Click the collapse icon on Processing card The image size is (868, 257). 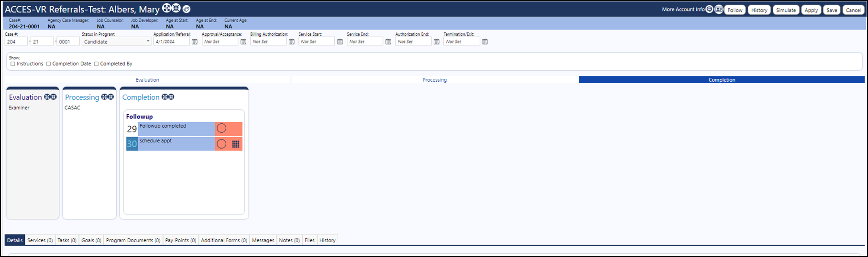[x=110, y=97]
